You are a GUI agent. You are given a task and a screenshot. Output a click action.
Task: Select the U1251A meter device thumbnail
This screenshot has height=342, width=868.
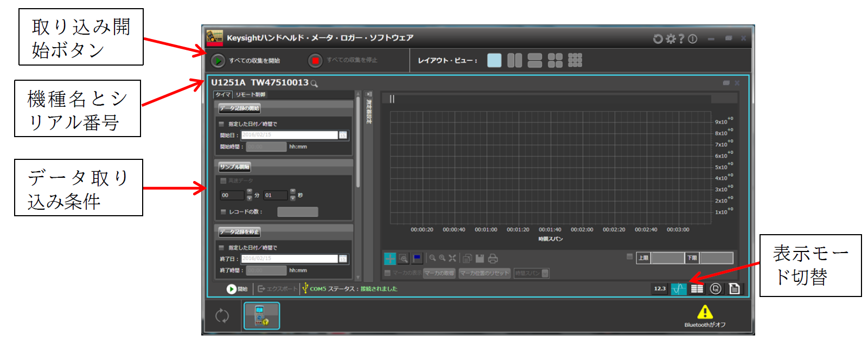point(262,316)
